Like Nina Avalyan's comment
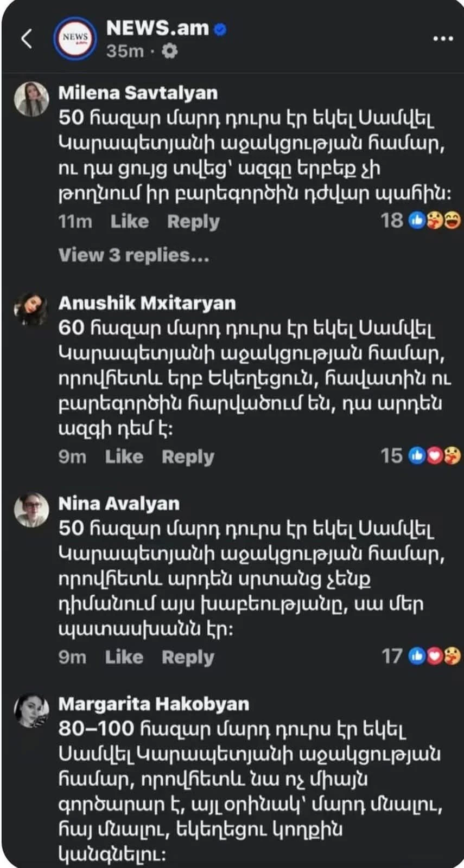 point(124,657)
